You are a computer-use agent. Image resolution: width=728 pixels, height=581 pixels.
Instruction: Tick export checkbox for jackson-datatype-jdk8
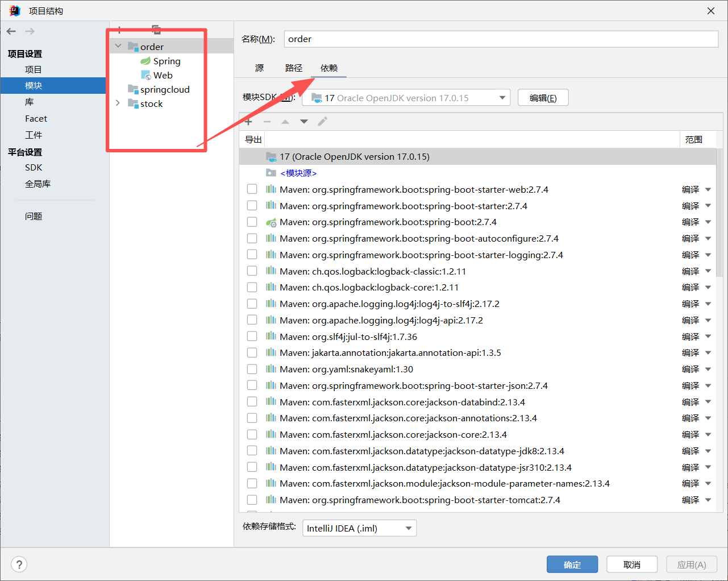[252, 451]
